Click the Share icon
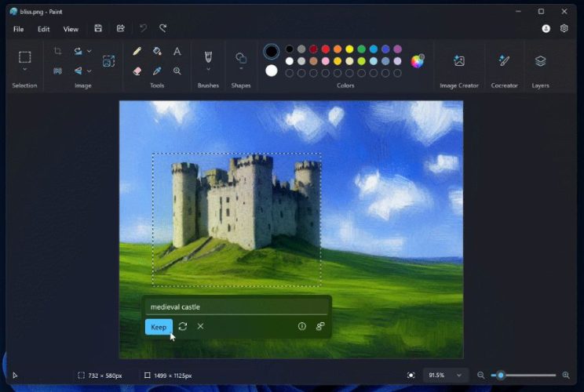This screenshot has width=584, height=392. pyautogui.click(x=120, y=28)
